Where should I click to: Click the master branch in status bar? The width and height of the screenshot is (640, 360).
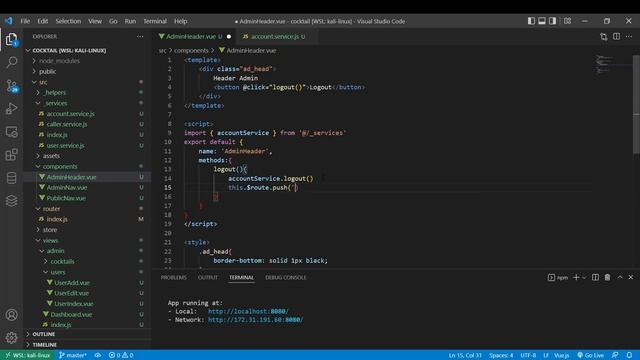(72, 355)
